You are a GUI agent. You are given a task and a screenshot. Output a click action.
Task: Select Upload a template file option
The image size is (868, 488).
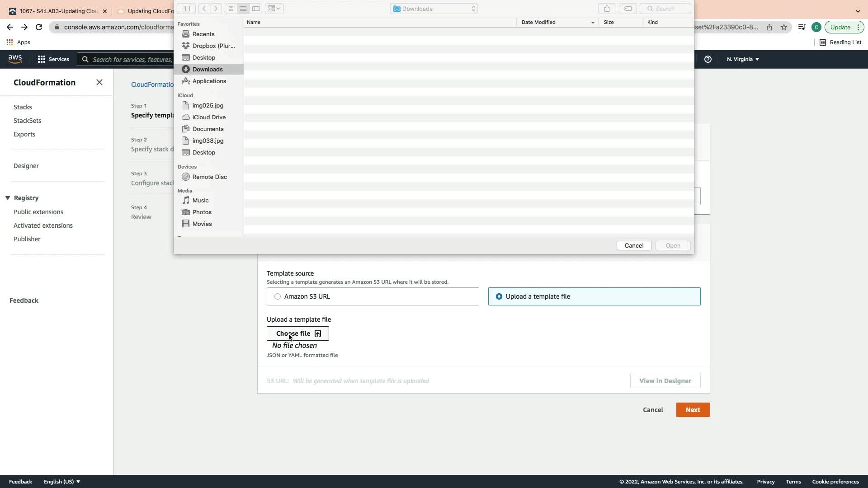499,296
